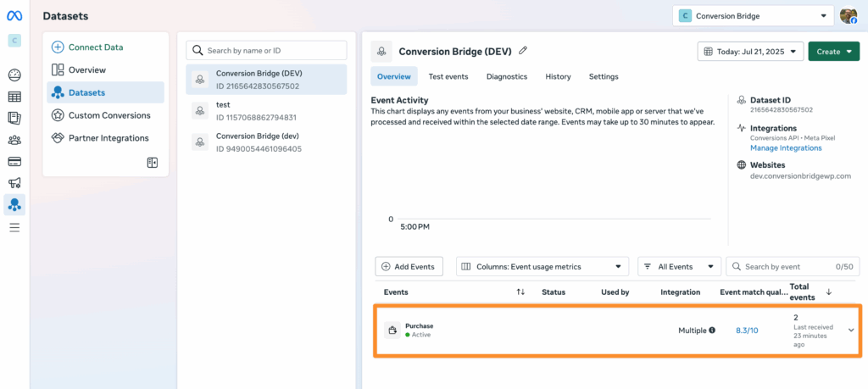
Task: Select Datasets in the left menu
Action: (105, 92)
